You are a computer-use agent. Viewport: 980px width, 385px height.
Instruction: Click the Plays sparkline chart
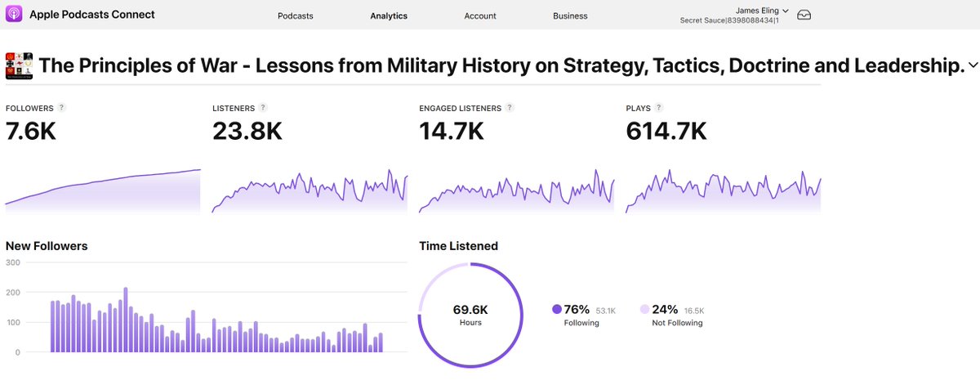click(x=723, y=190)
